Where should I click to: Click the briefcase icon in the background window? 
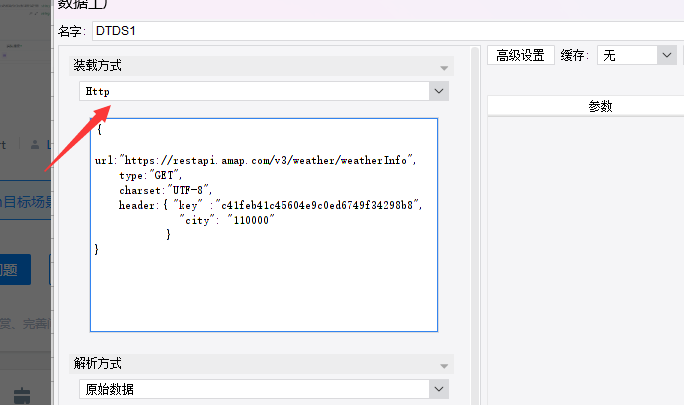22,395
